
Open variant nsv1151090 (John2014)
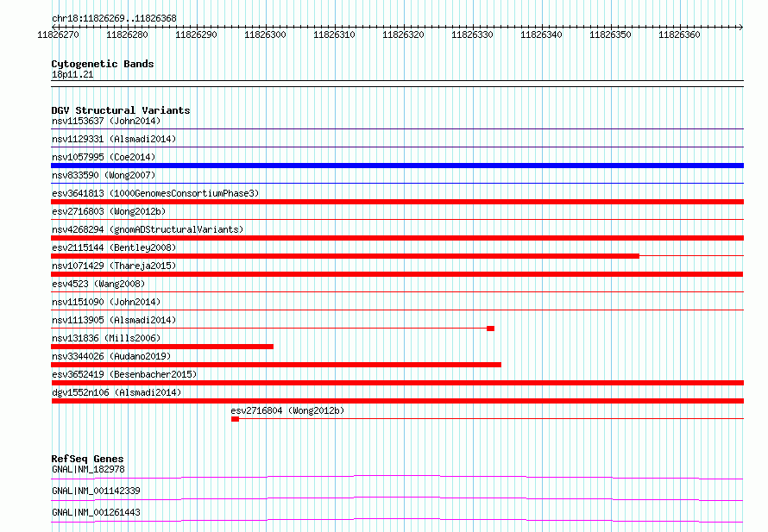106,302
